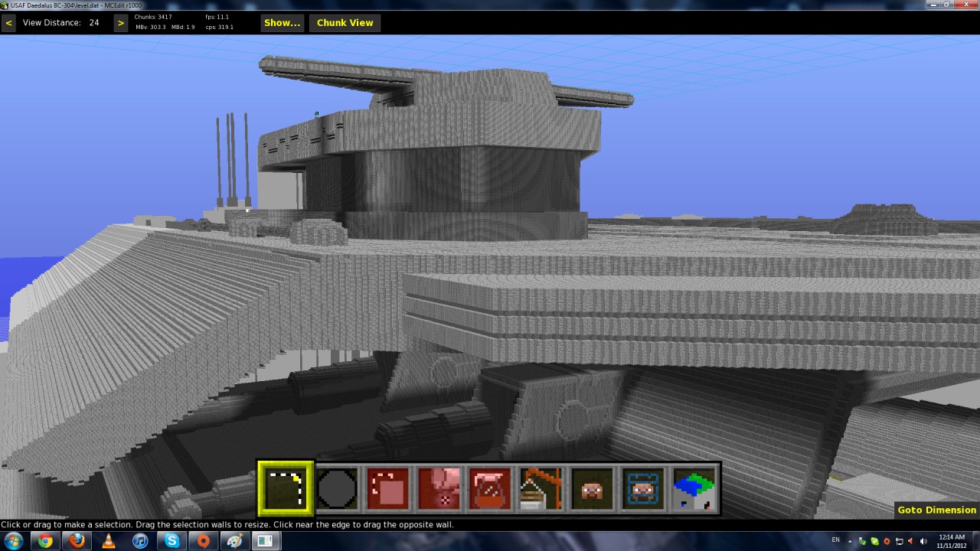Image resolution: width=980 pixels, height=551 pixels.
Task: Open the Show... menu
Action: tap(282, 22)
